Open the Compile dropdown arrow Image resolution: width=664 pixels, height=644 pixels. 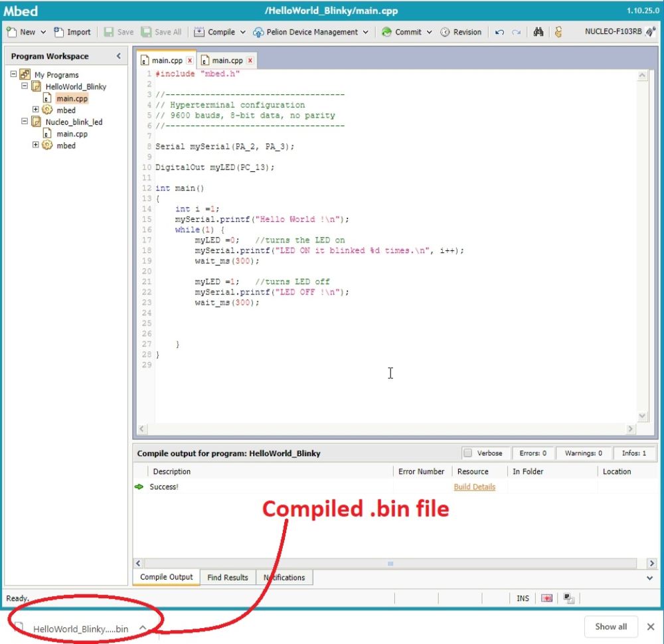242,32
